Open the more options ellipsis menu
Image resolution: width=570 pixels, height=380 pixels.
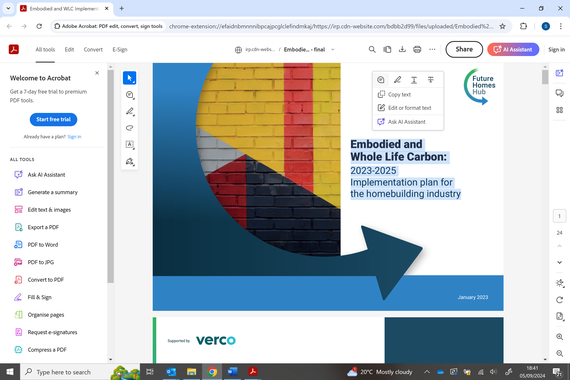click(432, 49)
